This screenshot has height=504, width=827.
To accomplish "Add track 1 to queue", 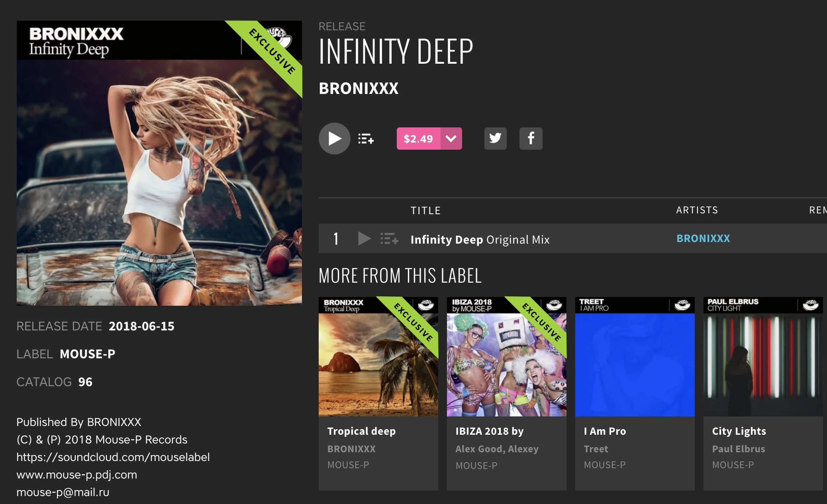I will click(x=389, y=238).
